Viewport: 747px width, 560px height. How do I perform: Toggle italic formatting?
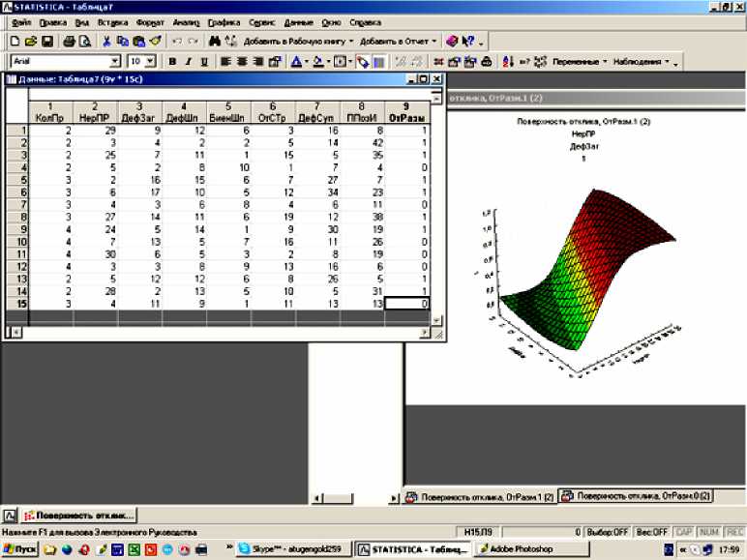coord(189,62)
